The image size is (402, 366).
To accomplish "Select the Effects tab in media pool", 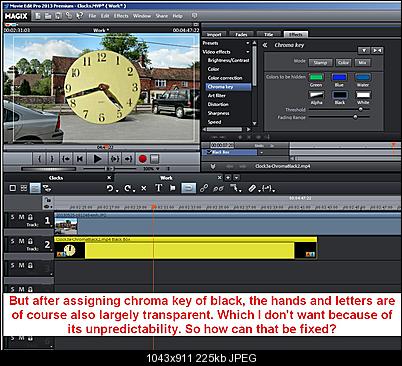I will pos(296,34).
